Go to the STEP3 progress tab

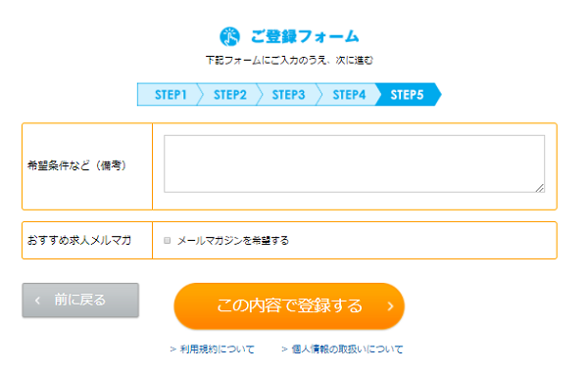coord(288,95)
